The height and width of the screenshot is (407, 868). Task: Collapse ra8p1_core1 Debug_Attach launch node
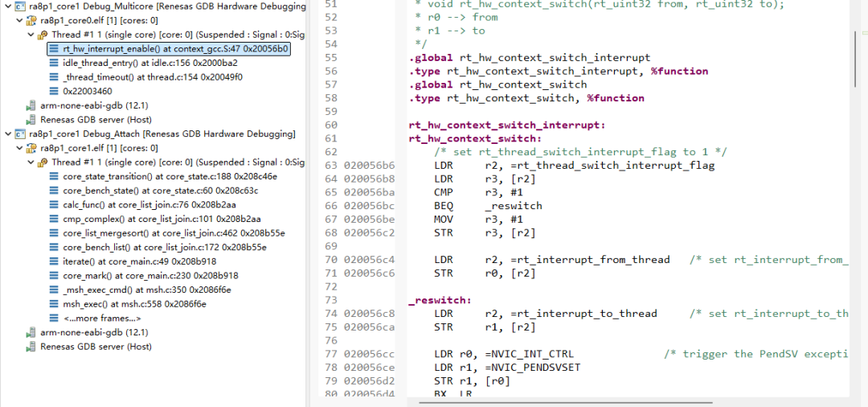7,134
